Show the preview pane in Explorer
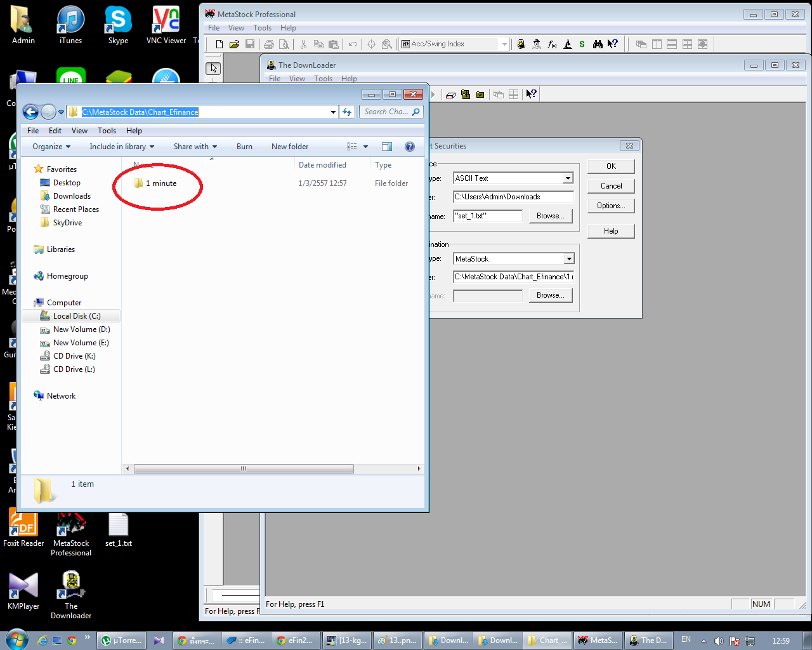 point(387,147)
